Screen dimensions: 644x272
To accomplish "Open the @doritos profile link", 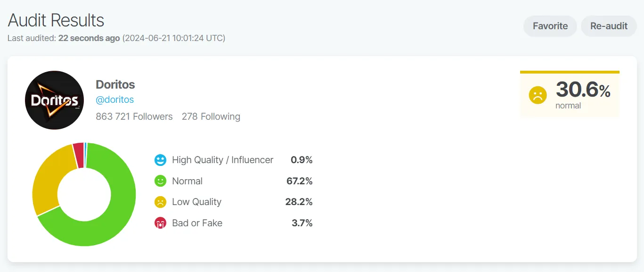I will pyautogui.click(x=115, y=99).
